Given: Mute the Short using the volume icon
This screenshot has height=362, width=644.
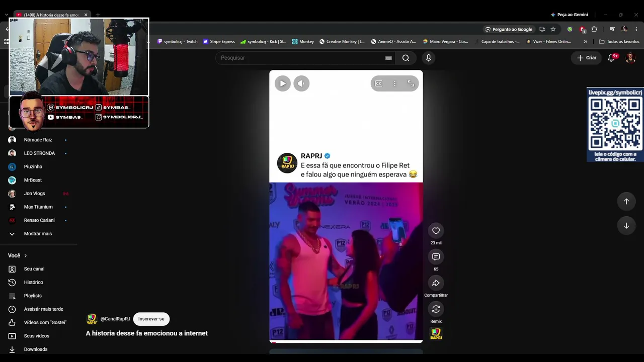Looking at the screenshot, I should tap(301, 83).
